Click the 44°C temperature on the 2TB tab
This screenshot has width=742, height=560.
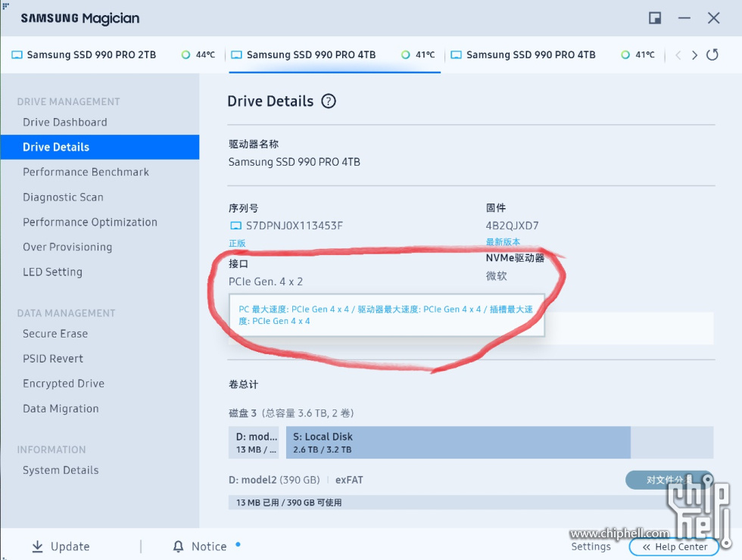205,54
